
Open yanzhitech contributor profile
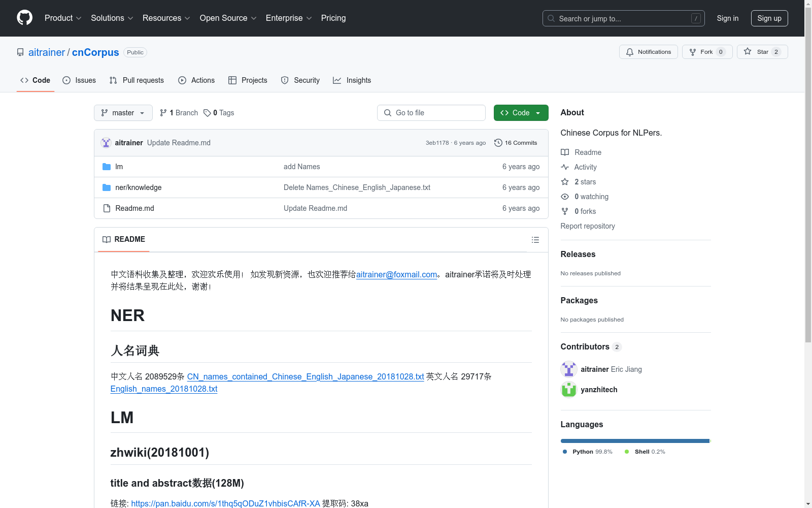coord(599,390)
